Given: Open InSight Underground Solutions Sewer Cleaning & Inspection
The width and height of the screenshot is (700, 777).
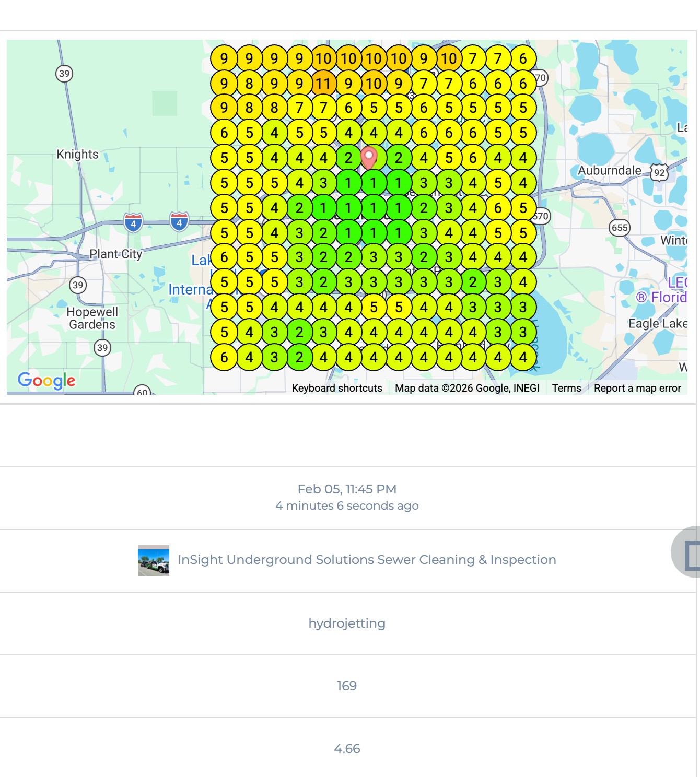Looking at the screenshot, I should click(367, 560).
